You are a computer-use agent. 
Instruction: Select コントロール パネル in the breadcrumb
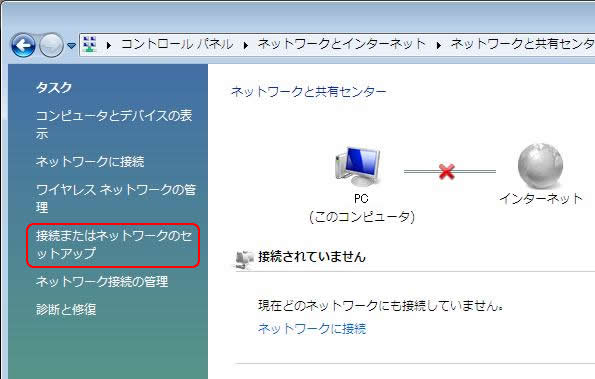177,44
